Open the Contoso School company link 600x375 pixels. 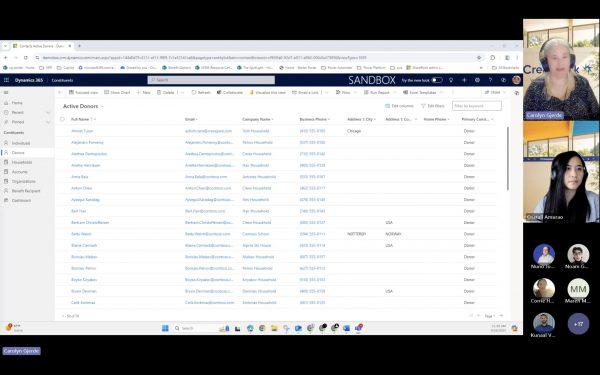256,234
